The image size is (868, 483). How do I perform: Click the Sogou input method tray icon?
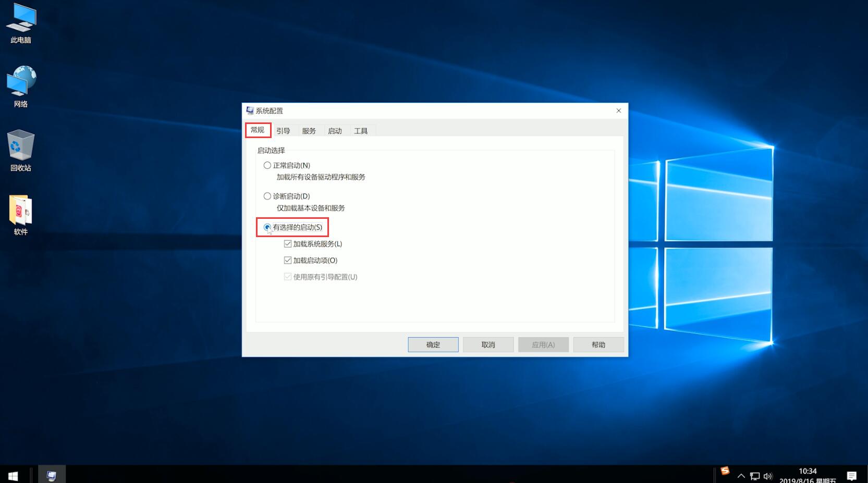coord(725,471)
